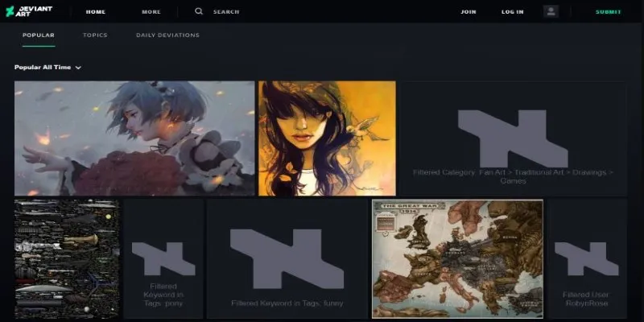Image resolution: width=644 pixels, height=322 pixels.
Task: Click the search magnifier icon
Action: click(199, 11)
